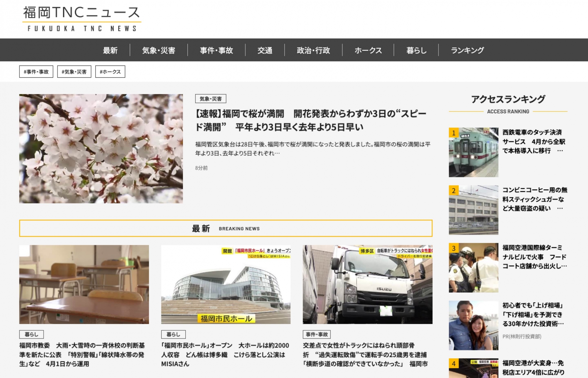Open the 最新 navigation menu item

tap(110, 50)
